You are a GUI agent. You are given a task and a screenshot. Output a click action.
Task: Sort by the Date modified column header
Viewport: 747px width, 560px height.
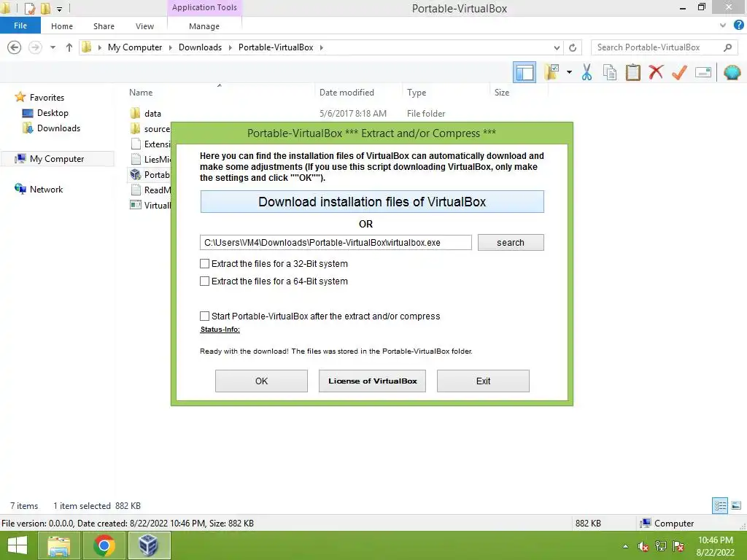[347, 93]
